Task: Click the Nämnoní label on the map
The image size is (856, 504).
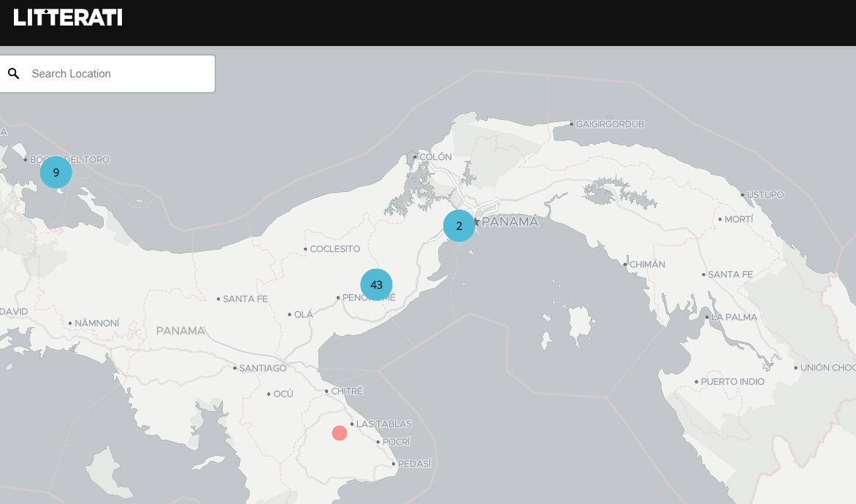Action: (x=96, y=323)
